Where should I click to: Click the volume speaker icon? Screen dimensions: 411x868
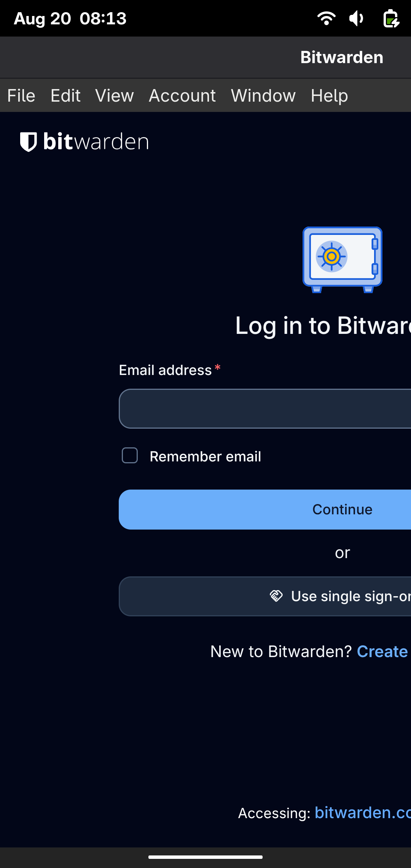click(x=357, y=18)
